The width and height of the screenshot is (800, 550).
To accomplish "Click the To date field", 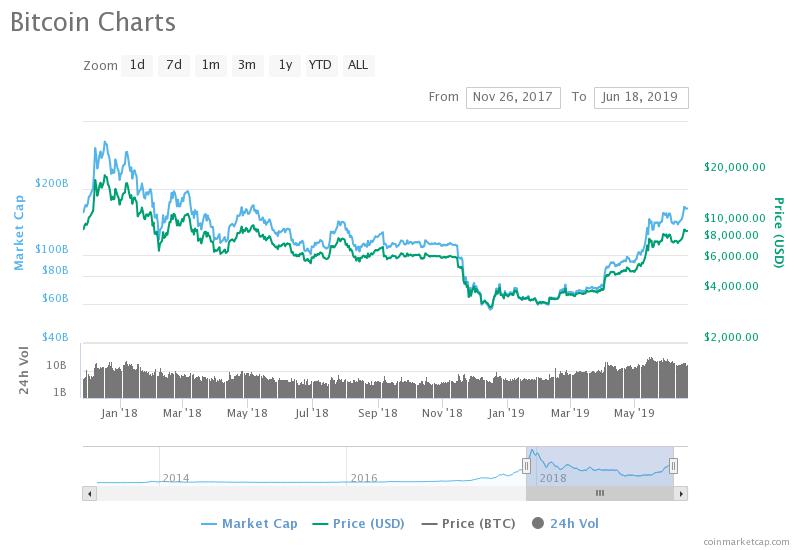I will (x=641, y=97).
